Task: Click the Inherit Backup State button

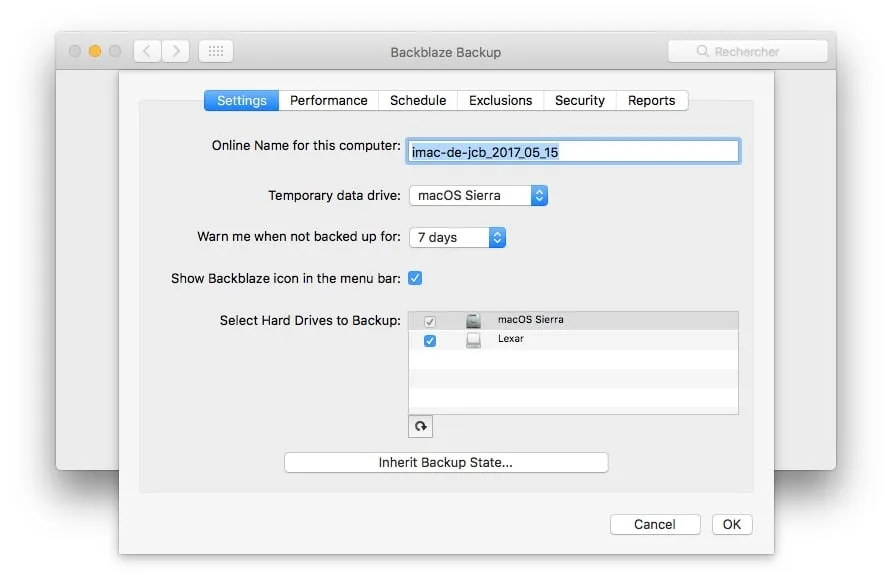Action: (446, 462)
